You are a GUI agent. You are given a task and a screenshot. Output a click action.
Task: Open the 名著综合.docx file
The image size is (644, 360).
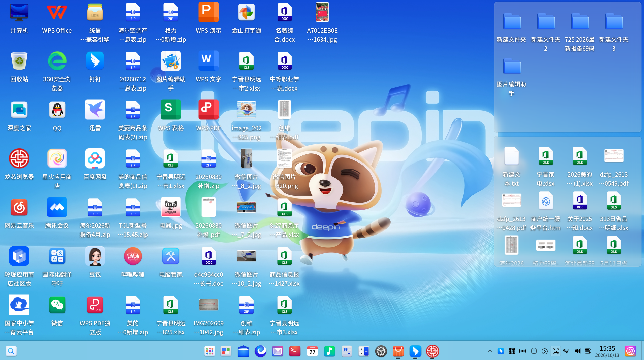(x=285, y=12)
